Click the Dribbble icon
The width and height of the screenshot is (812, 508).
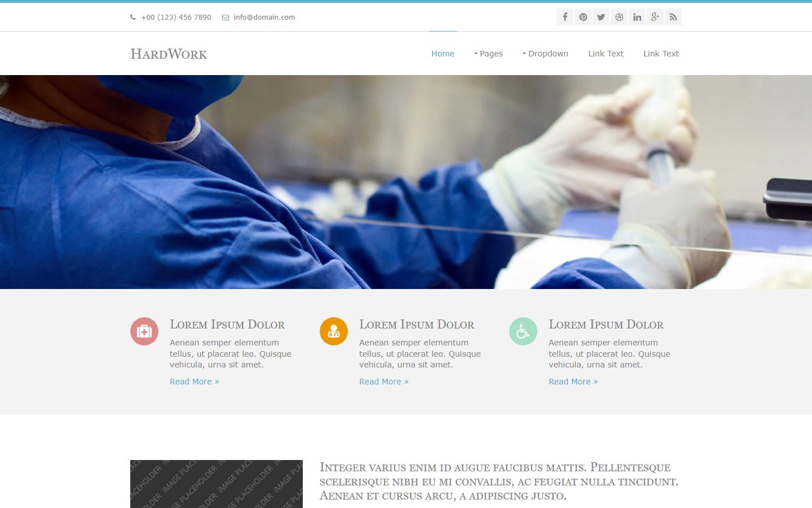point(619,17)
